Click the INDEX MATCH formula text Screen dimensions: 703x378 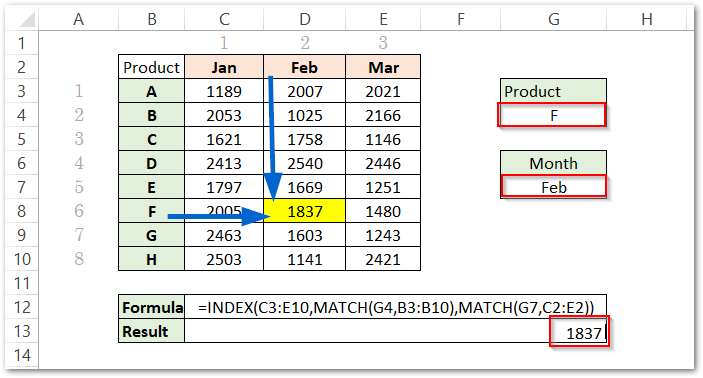coord(396,307)
